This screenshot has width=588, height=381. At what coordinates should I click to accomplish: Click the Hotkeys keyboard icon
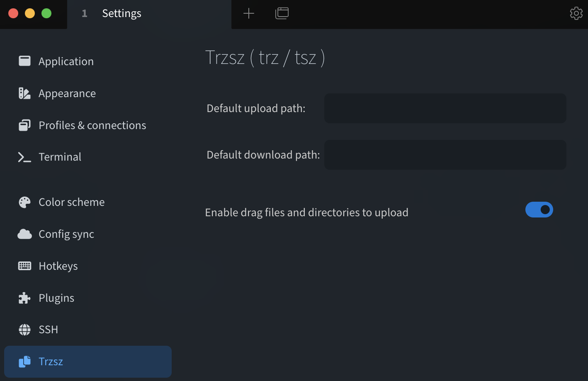[x=24, y=266]
